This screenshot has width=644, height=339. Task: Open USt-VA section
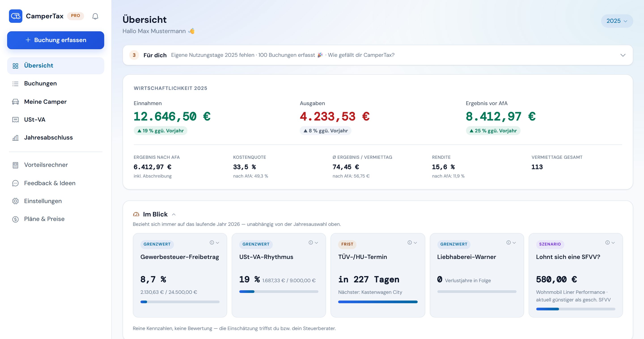click(x=55, y=120)
